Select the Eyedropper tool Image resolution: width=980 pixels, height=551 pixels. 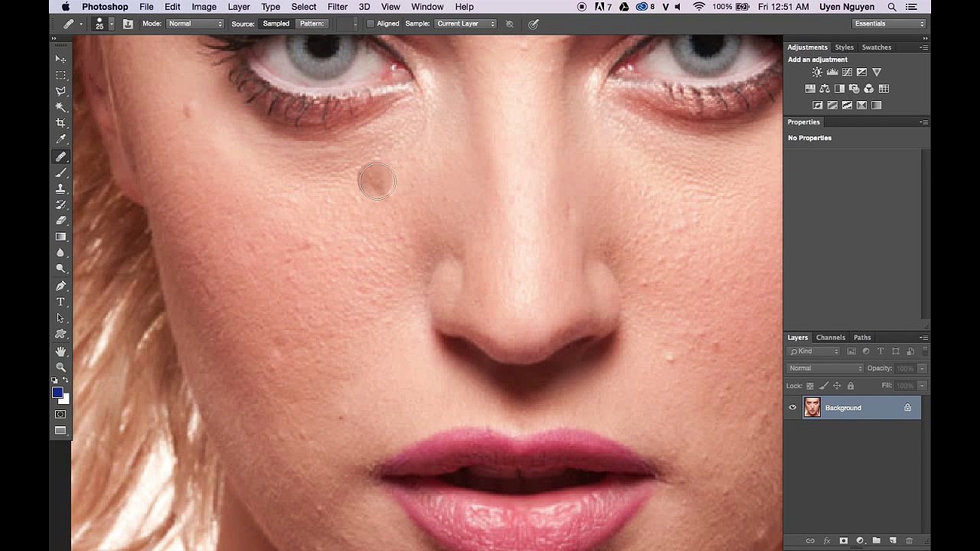tap(60, 139)
